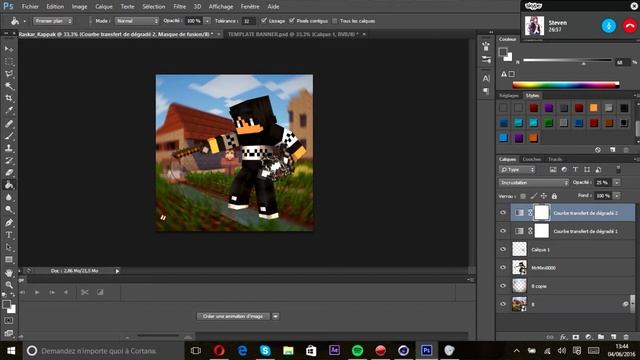Mute microphone in Skype call popup
The width and height of the screenshot is (640, 360).
tap(609, 26)
